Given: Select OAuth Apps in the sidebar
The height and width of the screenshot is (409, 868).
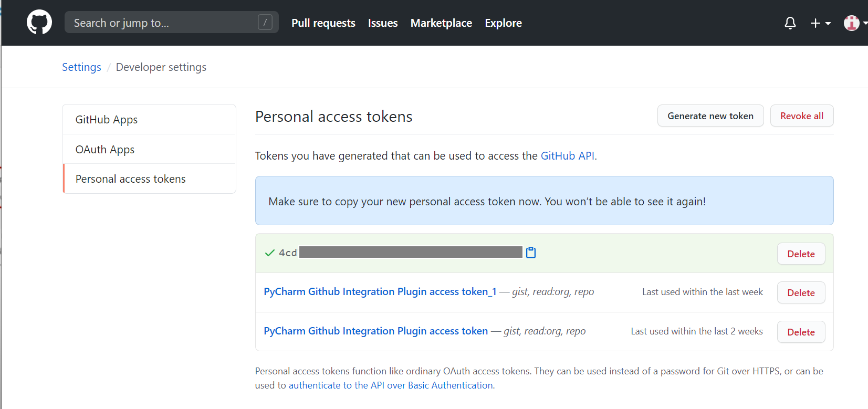Looking at the screenshot, I should [x=105, y=150].
